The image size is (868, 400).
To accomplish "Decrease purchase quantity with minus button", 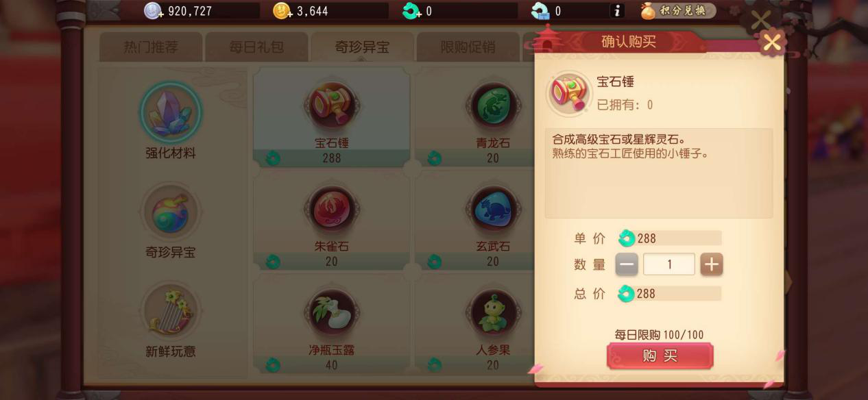I will (x=627, y=264).
